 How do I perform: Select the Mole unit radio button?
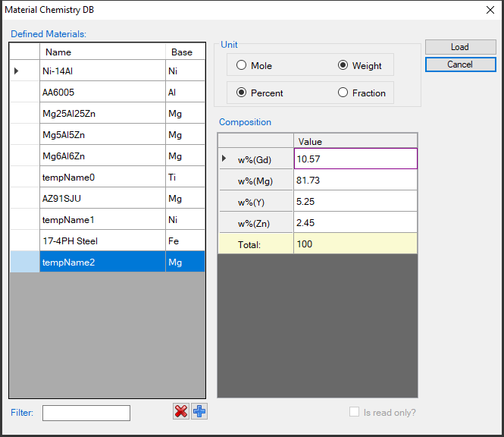click(x=242, y=65)
